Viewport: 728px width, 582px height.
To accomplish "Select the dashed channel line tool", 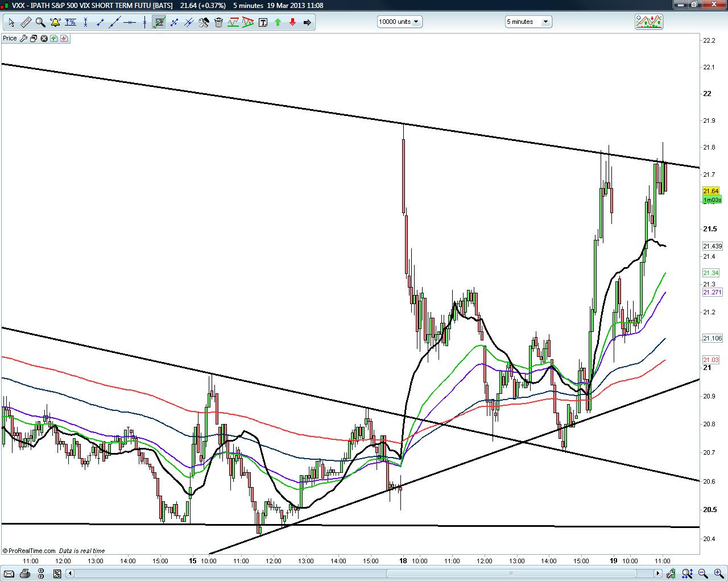I will tap(174, 23).
